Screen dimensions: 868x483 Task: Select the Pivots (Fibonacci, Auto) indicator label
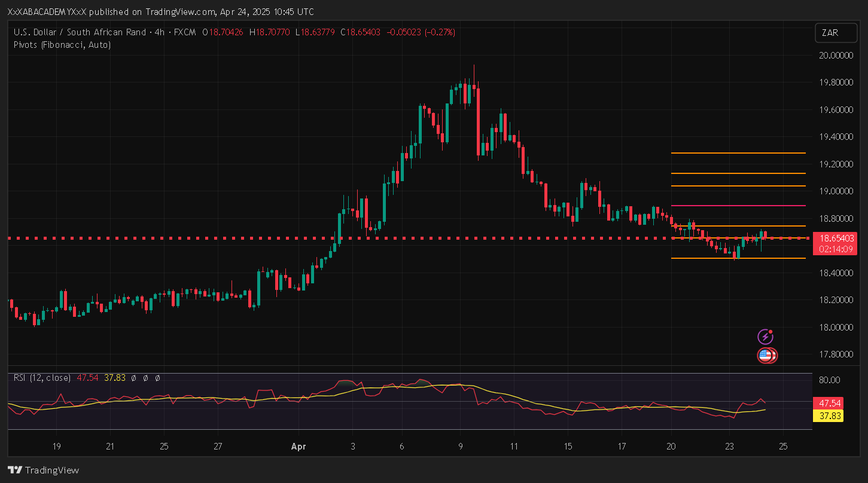click(62, 45)
